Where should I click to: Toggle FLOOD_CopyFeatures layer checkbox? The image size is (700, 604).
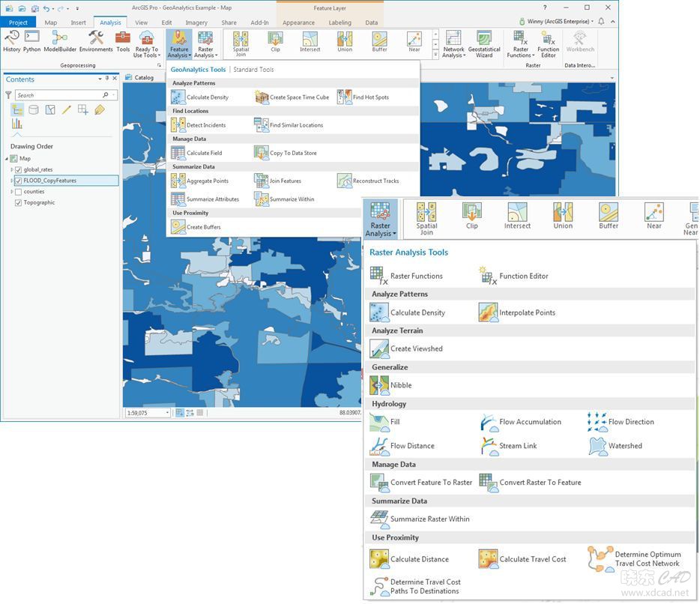[18, 181]
